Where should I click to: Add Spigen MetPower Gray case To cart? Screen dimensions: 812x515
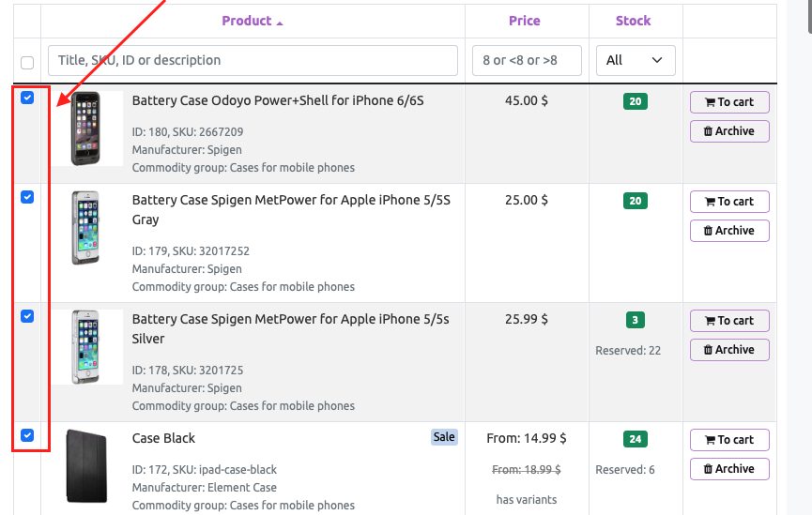[x=729, y=202]
